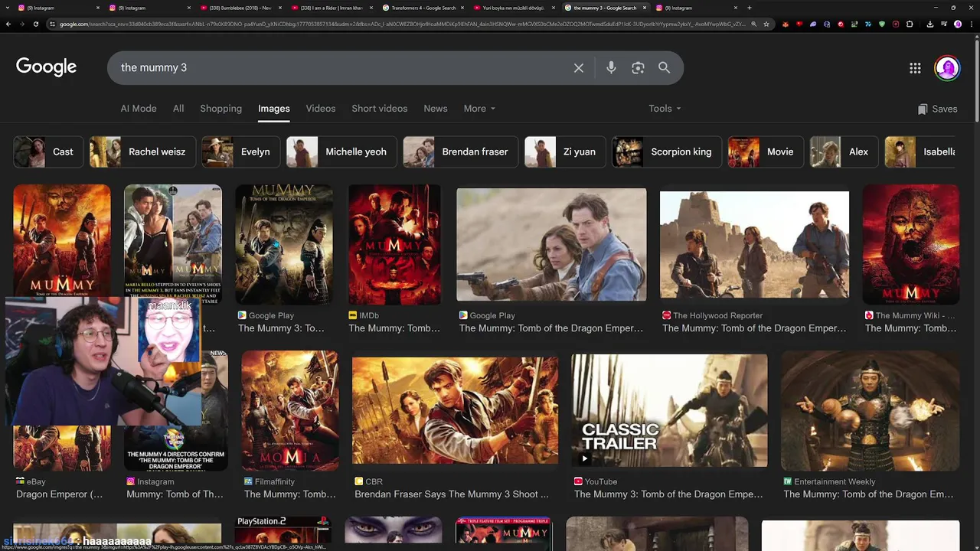980x551 pixels.
Task: Filter images by Alex chip
Action: [x=844, y=152]
